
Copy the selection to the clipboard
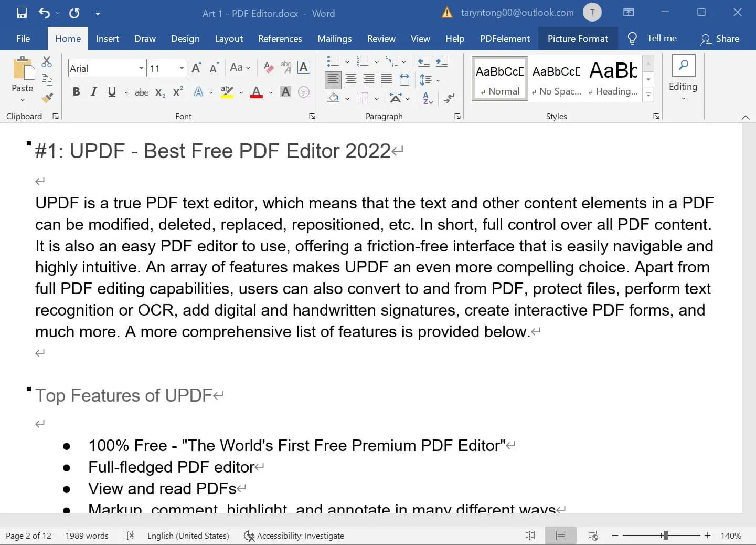click(47, 80)
